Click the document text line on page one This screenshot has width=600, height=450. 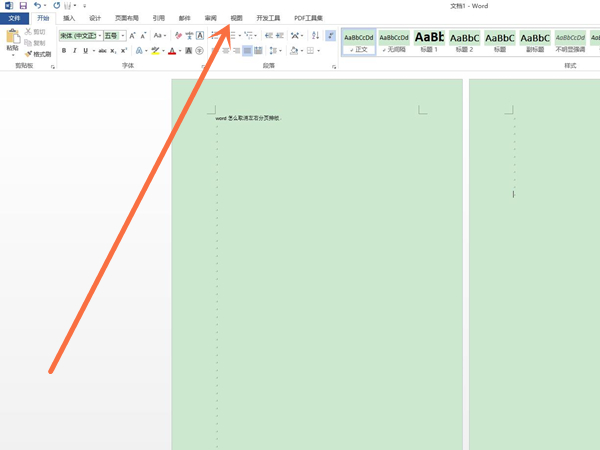point(249,118)
